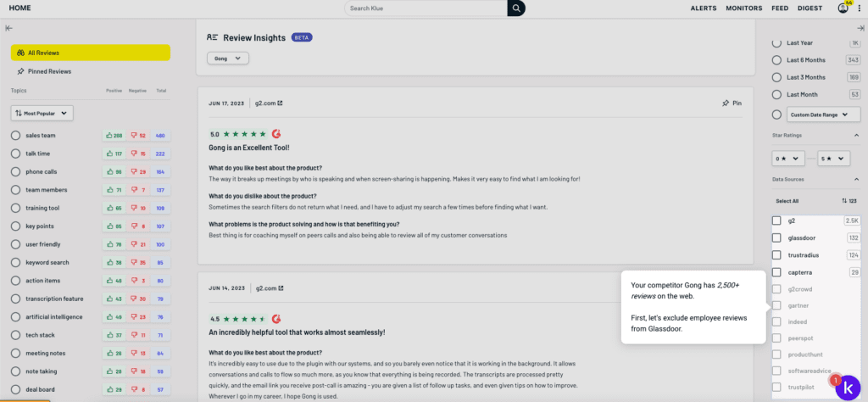Image resolution: width=868 pixels, height=402 pixels.
Task: Select the Last 3 Months radio option
Action: tap(776, 77)
